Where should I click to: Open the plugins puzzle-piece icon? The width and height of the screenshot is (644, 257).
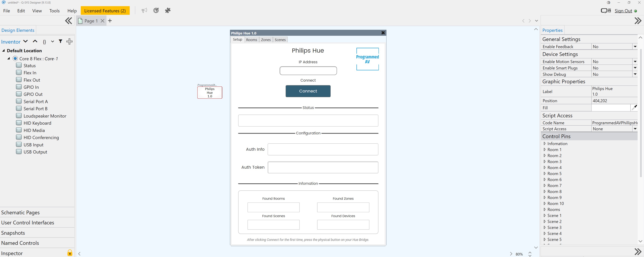[x=168, y=10]
